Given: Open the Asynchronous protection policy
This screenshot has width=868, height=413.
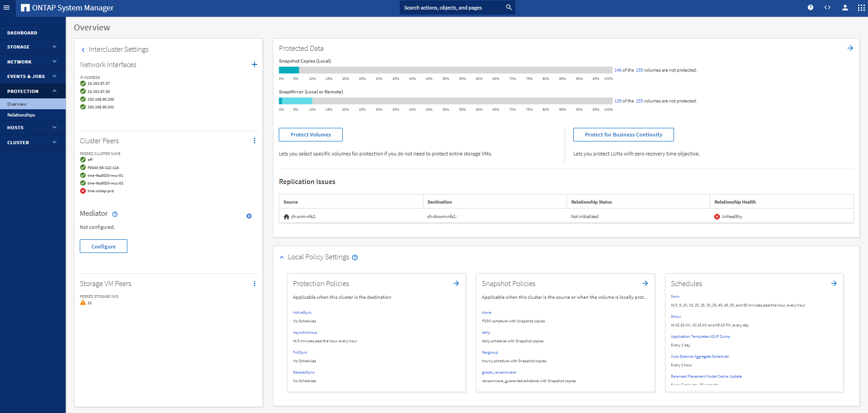Looking at the screenshot, I should pos(305,332).
